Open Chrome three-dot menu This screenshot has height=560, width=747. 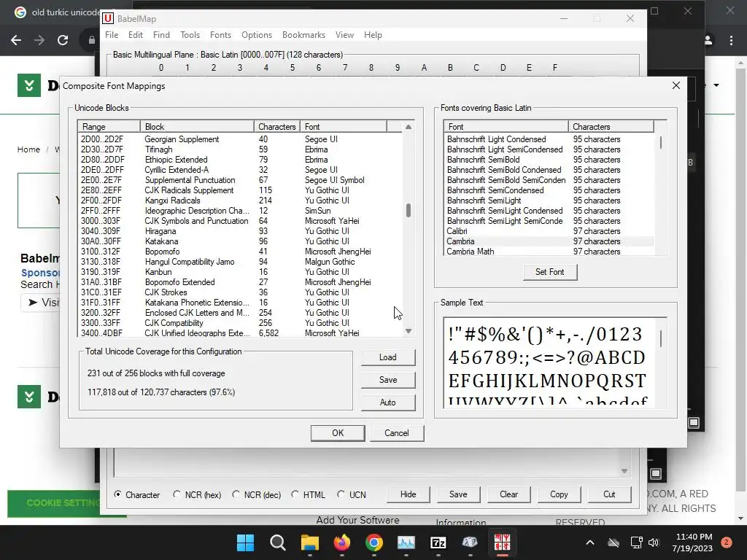[x=731, y=41]
